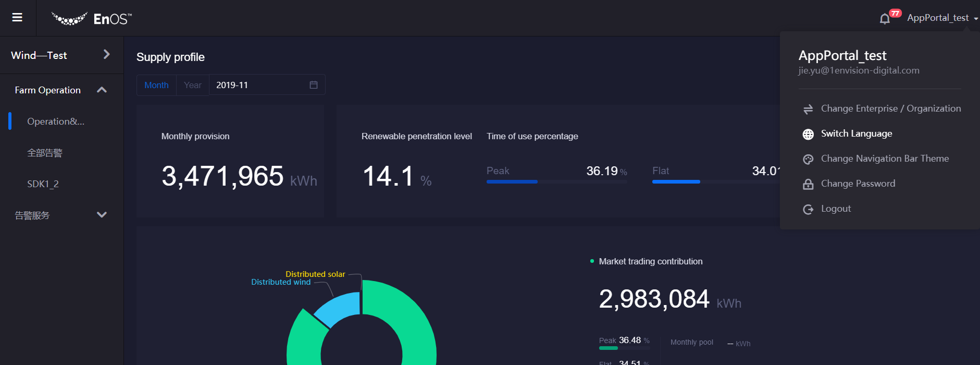Click the Peak usage progress bar

pos(556,181)
